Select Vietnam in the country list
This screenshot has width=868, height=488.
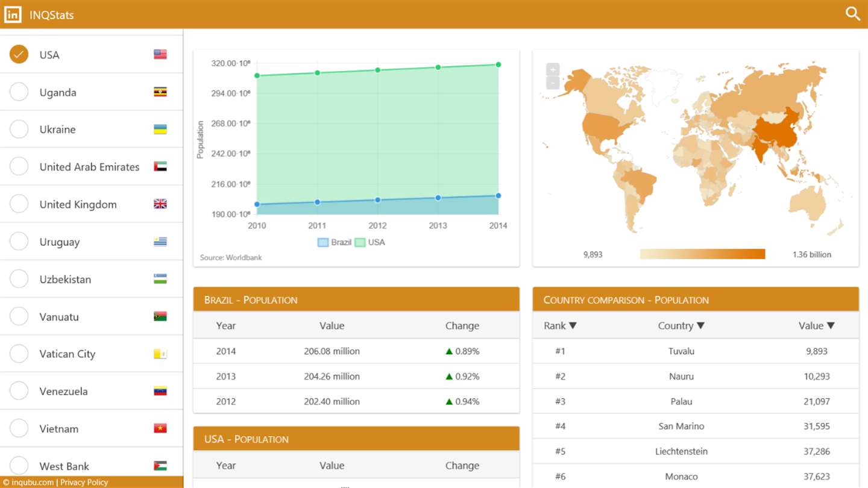click(x=19, y=428)
